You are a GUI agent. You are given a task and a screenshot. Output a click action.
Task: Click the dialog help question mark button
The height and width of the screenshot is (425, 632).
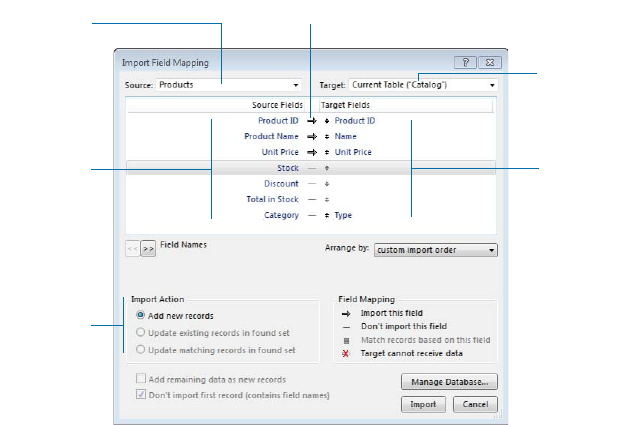[467, 63]
